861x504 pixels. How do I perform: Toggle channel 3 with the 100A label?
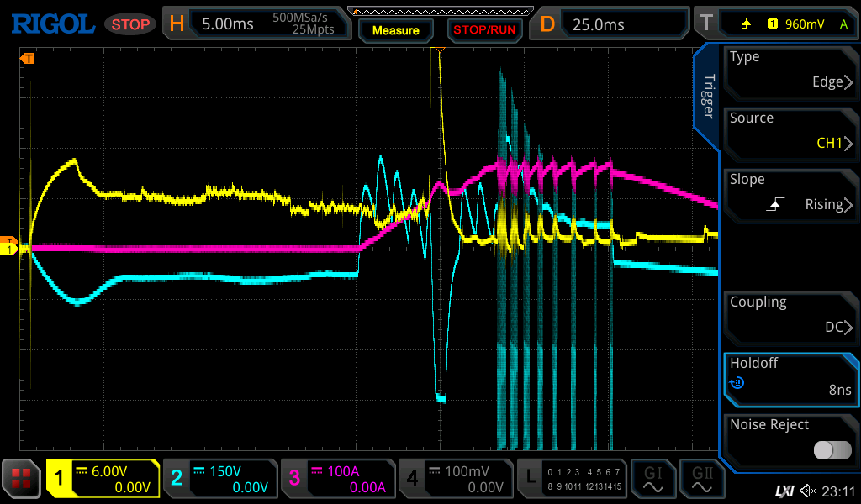[337, 480]
